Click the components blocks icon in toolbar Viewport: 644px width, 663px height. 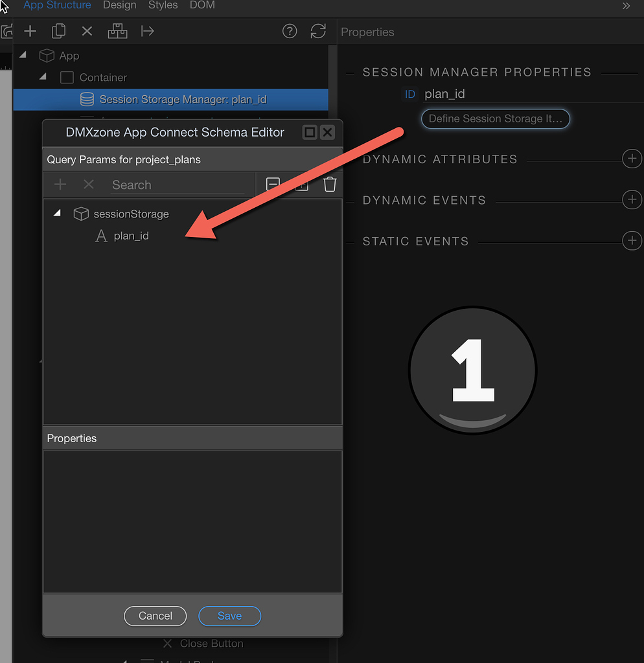point(117,31)
